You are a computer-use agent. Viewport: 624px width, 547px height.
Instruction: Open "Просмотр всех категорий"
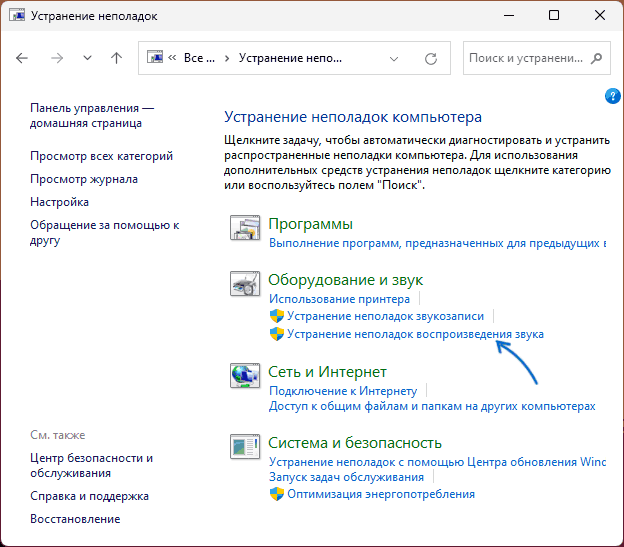coord(101,156)
